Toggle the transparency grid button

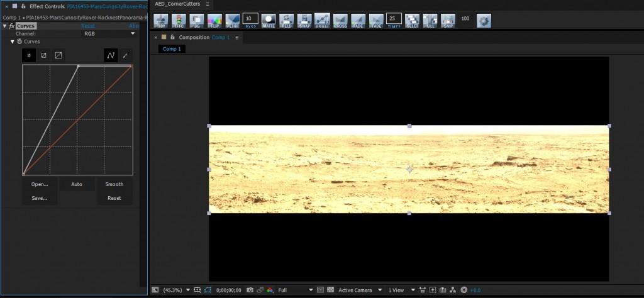tap(331, 290)
